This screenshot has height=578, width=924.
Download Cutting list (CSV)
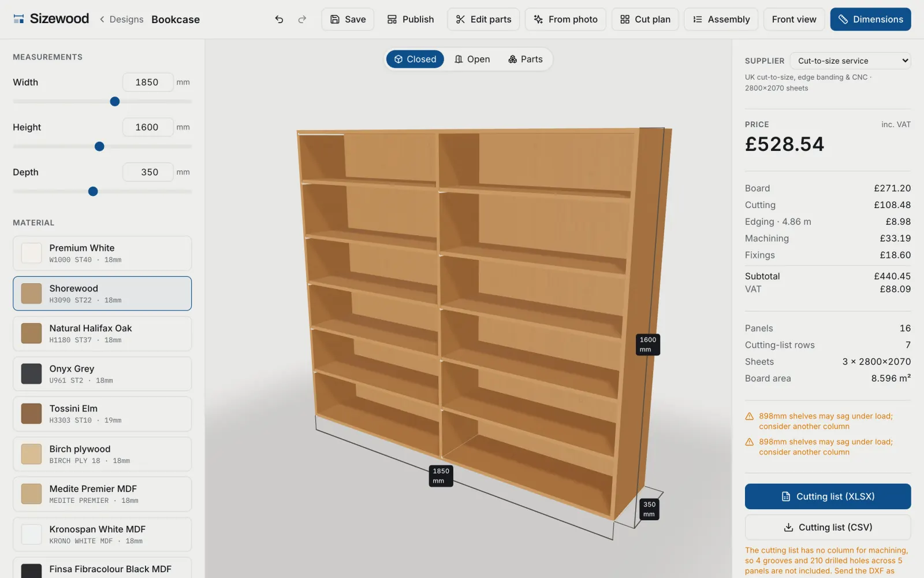tap(828, 527)
